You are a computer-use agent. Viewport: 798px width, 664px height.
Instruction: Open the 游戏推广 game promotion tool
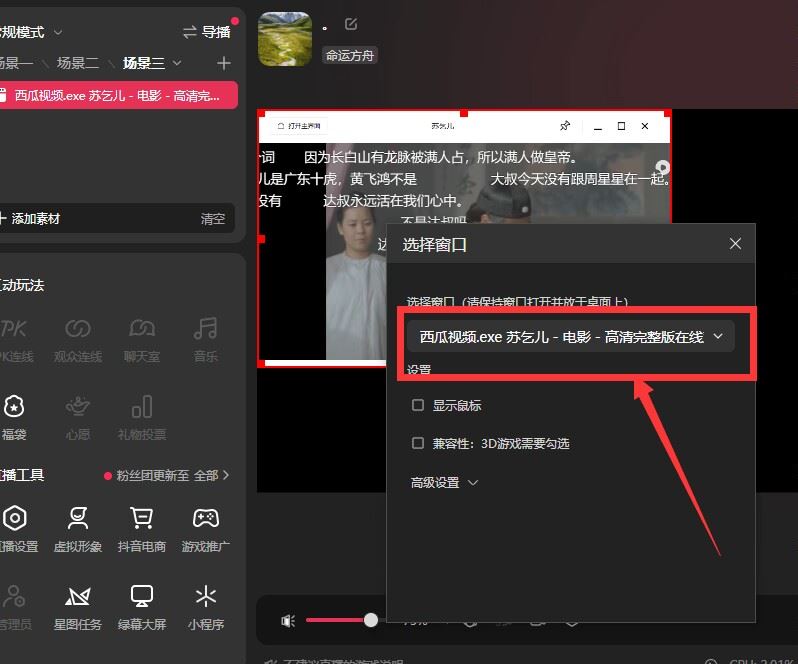[206, 529]
